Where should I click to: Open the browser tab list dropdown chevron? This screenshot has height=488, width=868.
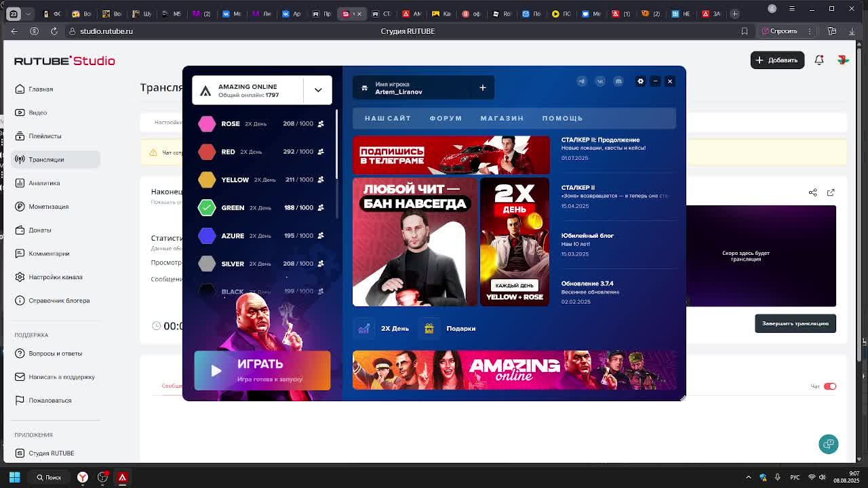pos(28,14)
